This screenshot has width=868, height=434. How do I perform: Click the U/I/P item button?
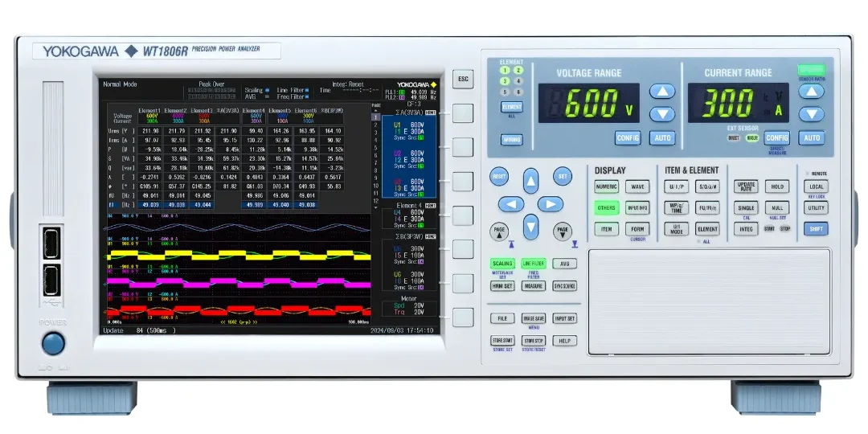click(x=677, y=187)
